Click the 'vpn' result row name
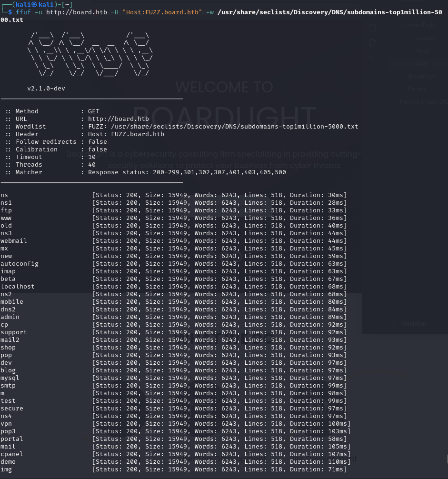Screen dimensions: 448x479 (x=6, y=424)
